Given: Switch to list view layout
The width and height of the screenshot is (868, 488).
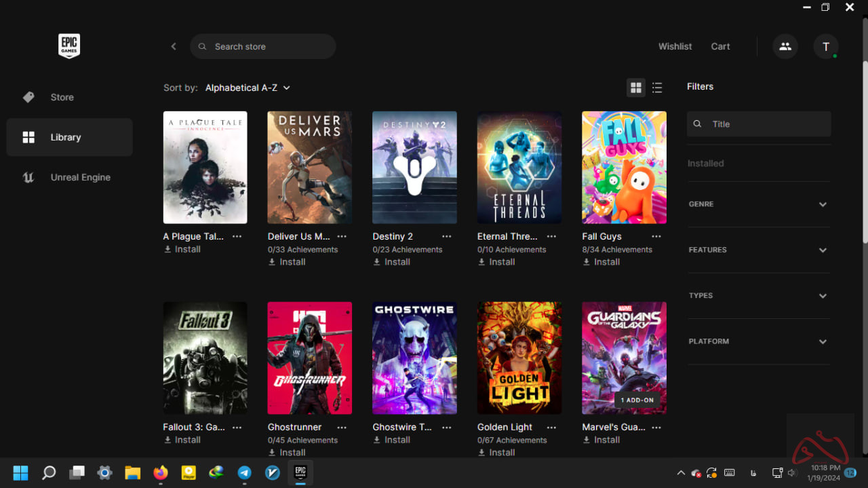Looking at the screenshot, I should point(657,88).
